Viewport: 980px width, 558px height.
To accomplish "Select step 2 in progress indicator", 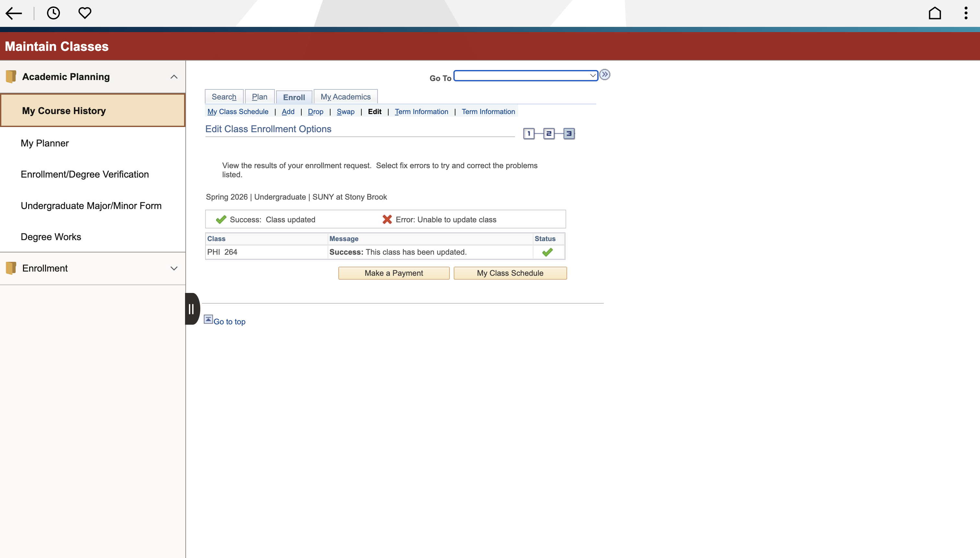I will tap(549, 134).
